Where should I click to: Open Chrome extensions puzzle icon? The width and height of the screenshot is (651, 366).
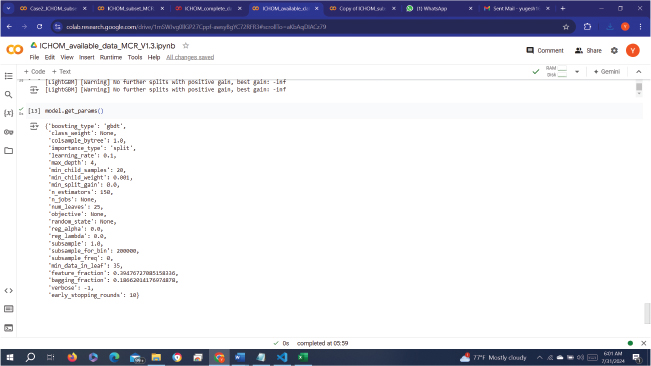[587, 27]
